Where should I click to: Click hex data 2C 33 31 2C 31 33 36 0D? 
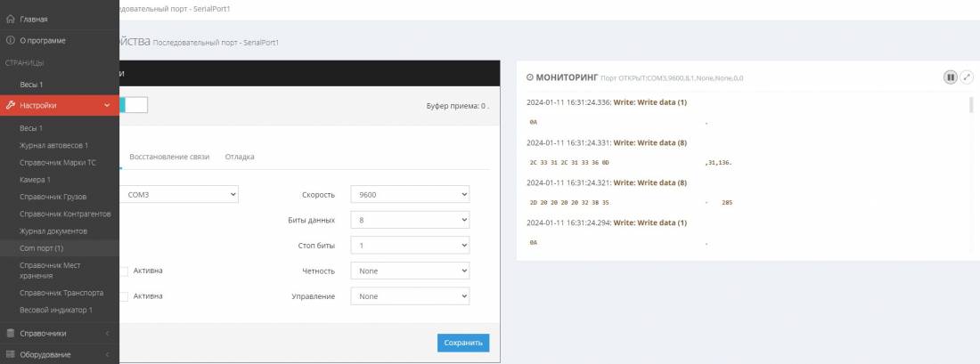click(x=568, y=162)
